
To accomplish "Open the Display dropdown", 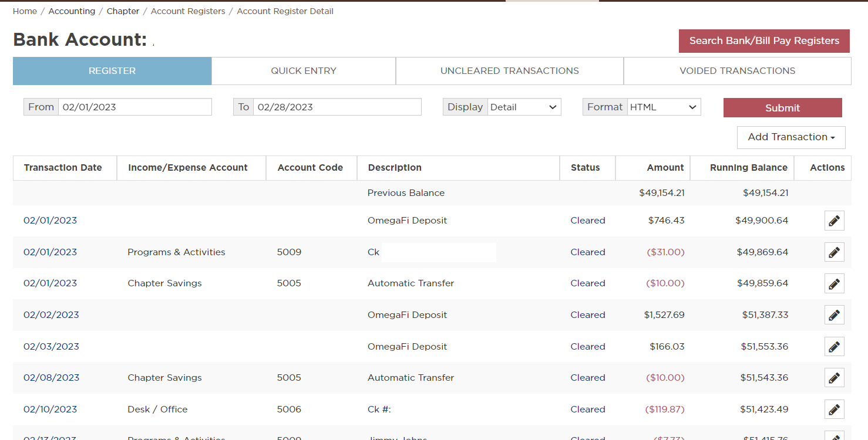I will tap(524, 107).
